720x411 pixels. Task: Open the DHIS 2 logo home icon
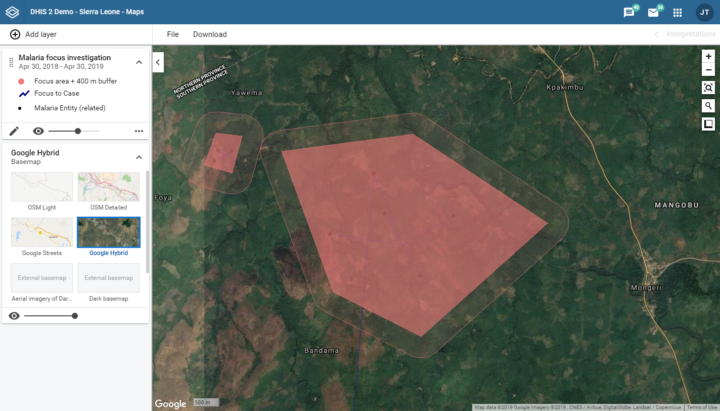pos(12,12)
